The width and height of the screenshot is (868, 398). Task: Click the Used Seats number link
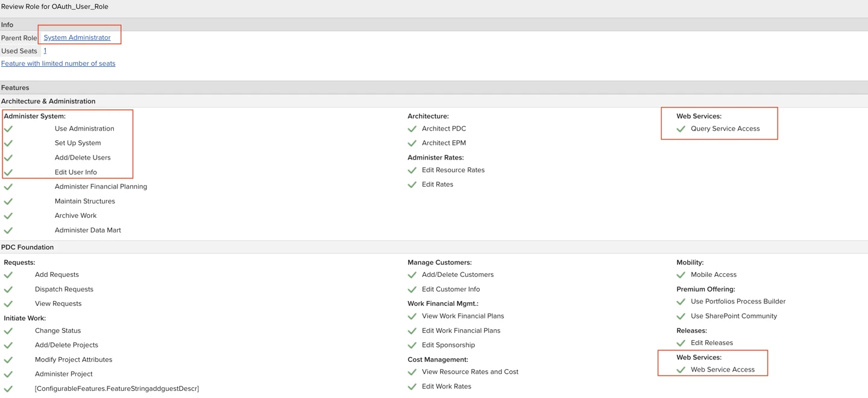click(x=45, y=51)
